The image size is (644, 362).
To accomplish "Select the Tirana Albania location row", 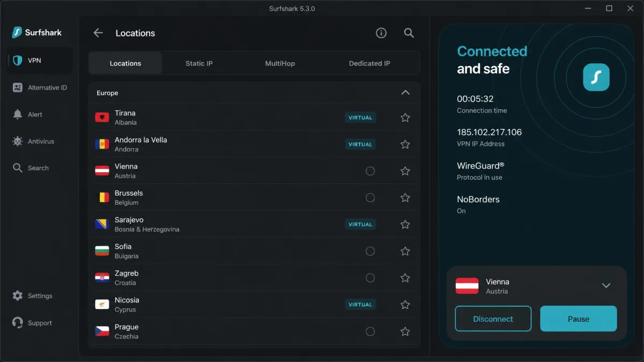I will coord(254,117).
